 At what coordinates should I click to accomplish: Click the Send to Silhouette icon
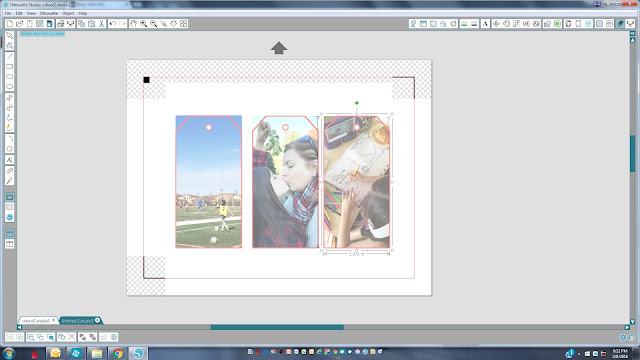point(71,24)
